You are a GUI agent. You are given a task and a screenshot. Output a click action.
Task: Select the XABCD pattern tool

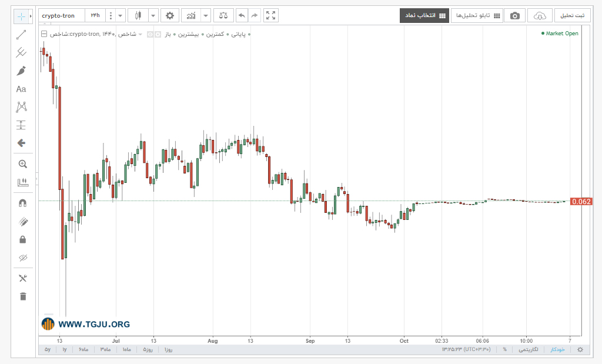tap(22, 107)
